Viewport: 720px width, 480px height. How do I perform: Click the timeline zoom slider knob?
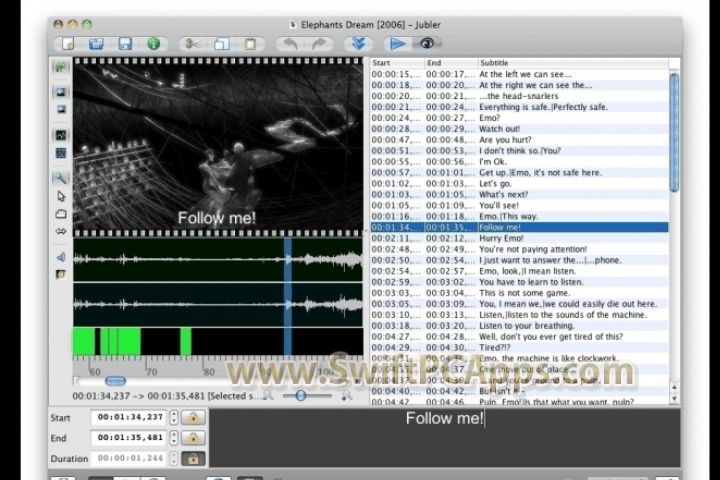[301, 395]
